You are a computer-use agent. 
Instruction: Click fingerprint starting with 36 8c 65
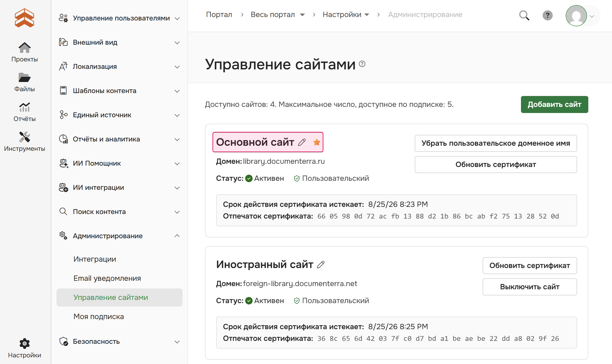coord(438,338)
